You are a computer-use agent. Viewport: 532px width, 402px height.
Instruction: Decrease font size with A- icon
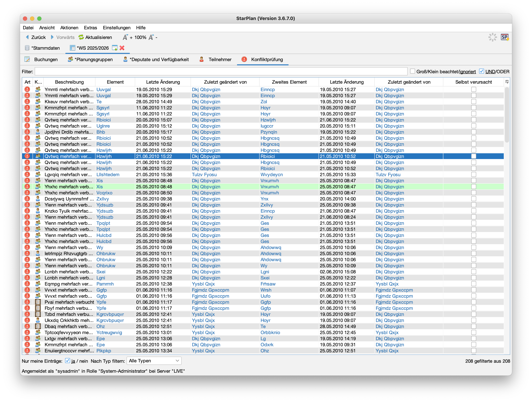pyautogui.click(x=151, y=37)
